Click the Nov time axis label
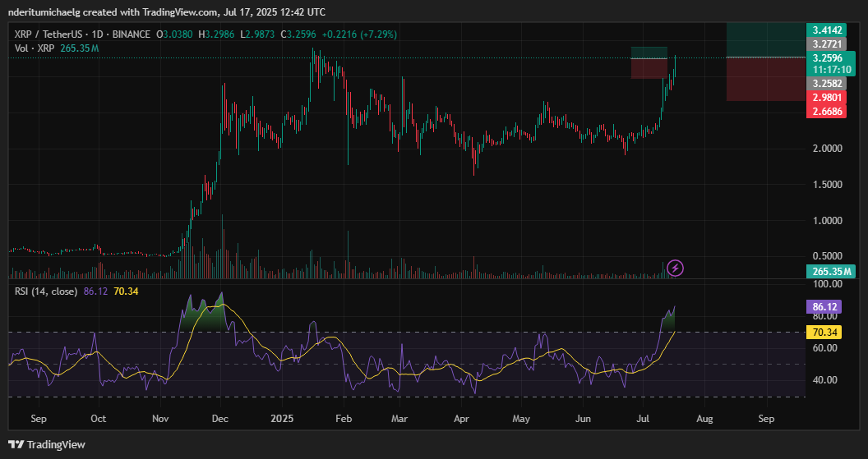Screen dimensions: 868x459 coord(160,420)
